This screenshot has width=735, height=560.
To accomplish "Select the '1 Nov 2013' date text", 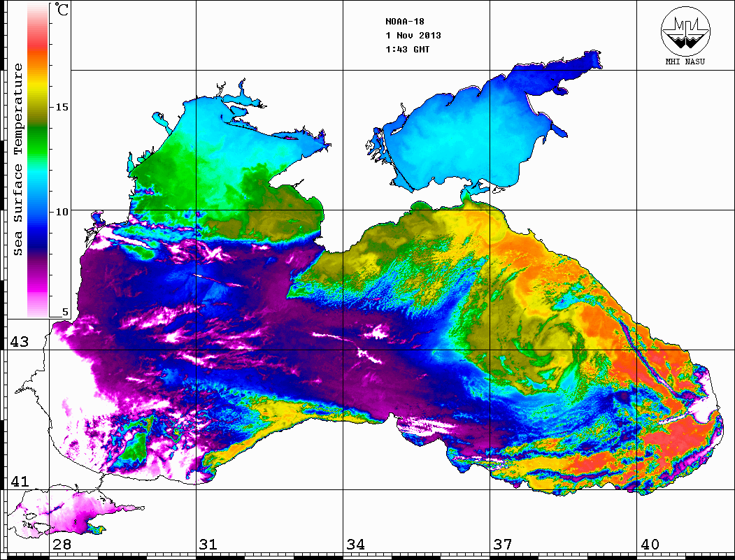I will coord(413,36).
